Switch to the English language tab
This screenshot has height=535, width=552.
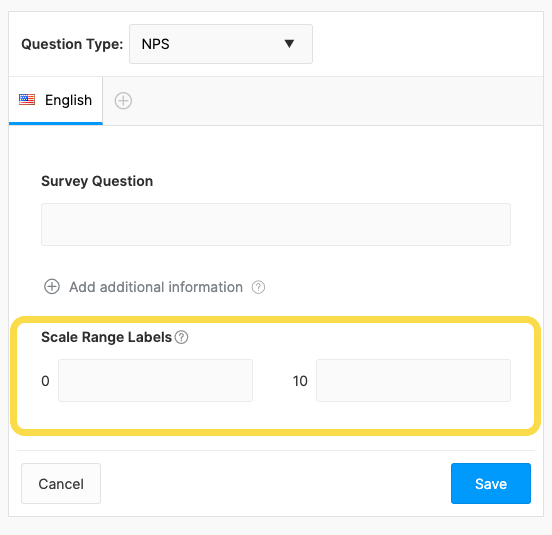tap(56, 101)
